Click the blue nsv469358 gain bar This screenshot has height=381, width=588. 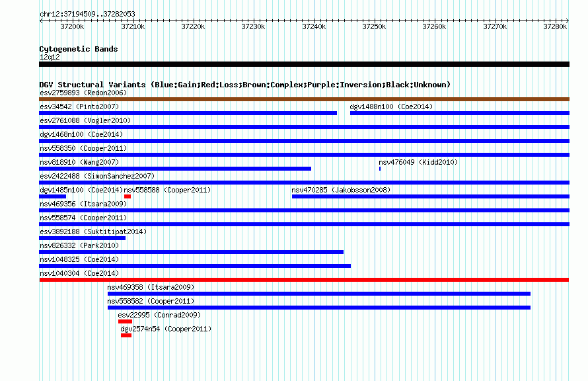click(x=319, y=294)
